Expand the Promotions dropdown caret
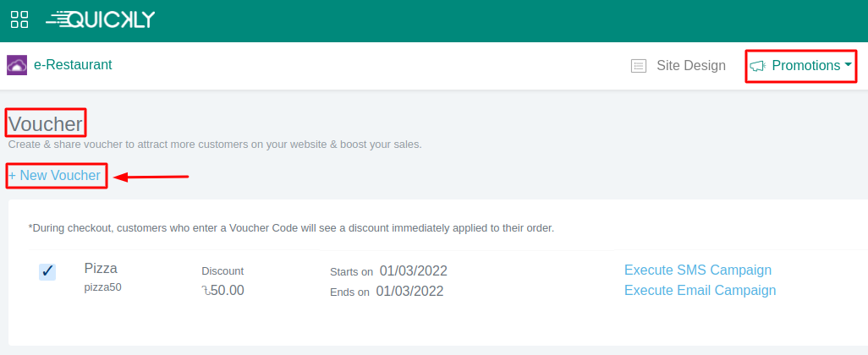 [848, 65]
